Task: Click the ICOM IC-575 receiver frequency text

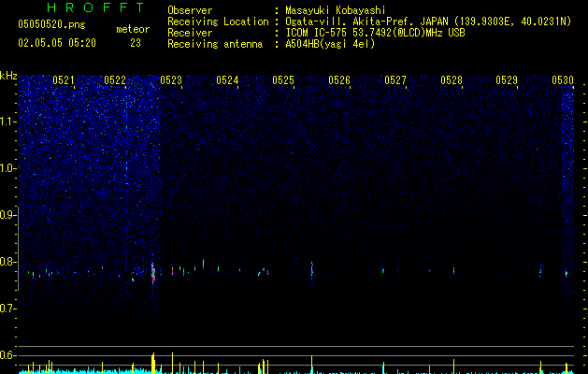Action: [375, 33]
